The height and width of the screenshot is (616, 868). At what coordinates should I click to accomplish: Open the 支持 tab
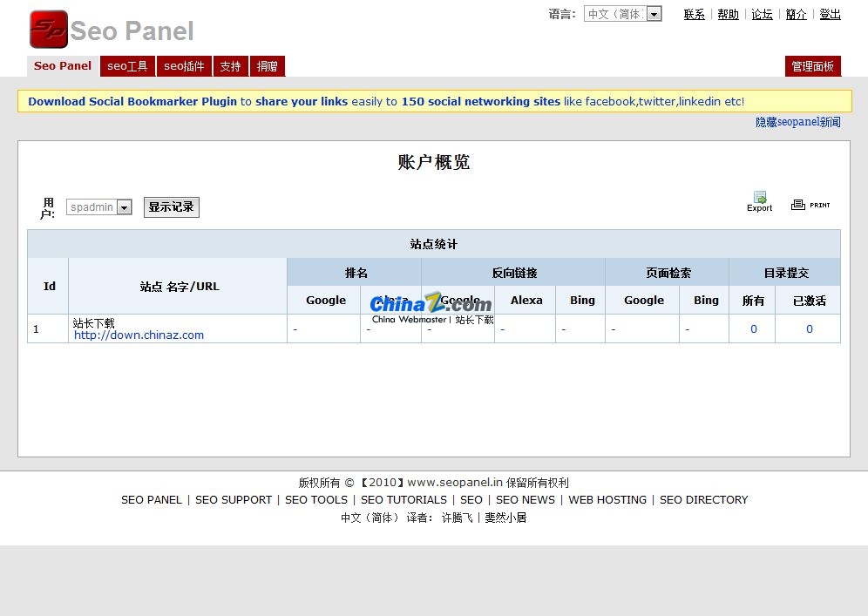point(230,66)
